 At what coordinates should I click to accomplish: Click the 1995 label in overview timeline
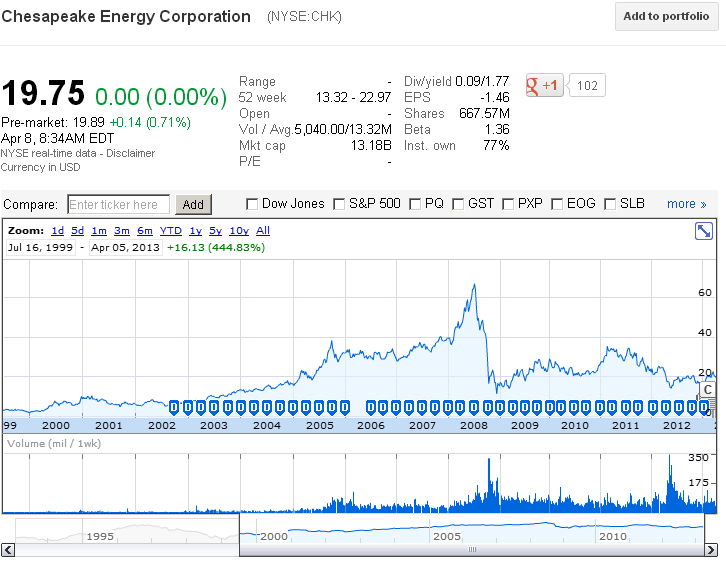point(100,537)
